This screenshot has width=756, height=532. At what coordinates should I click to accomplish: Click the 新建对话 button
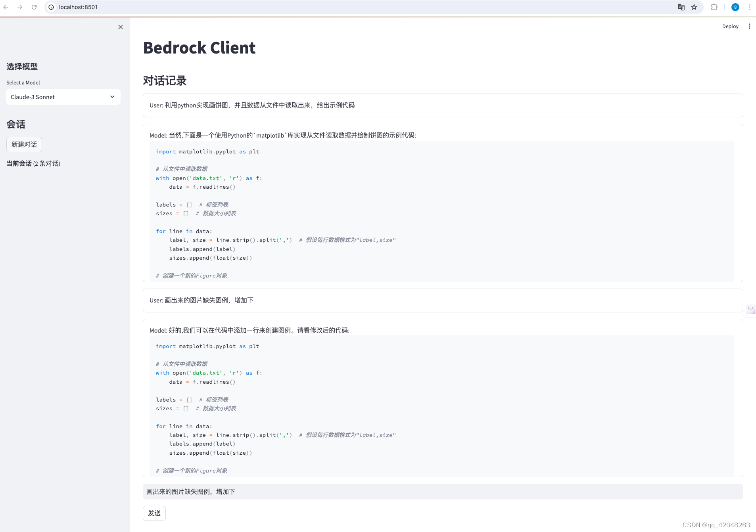pyautogui.click(x=24, y=144)
